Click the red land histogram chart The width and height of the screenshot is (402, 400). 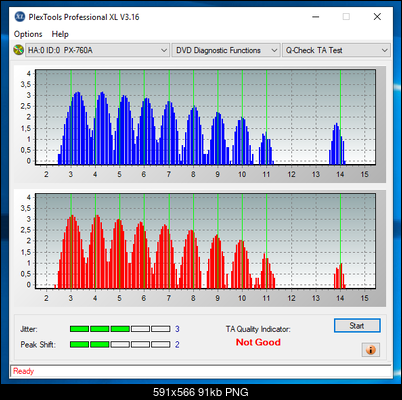[x=205, y=241]
